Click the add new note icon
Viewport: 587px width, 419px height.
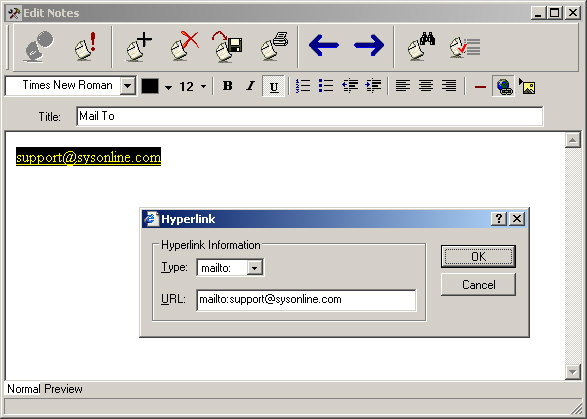point(139,46)
